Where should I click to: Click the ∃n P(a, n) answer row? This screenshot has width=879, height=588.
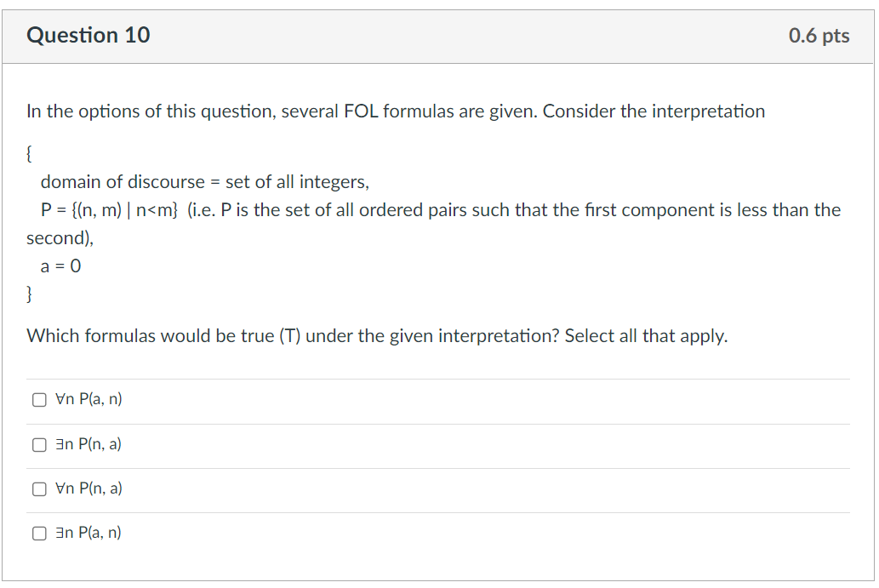coord(88,533)
